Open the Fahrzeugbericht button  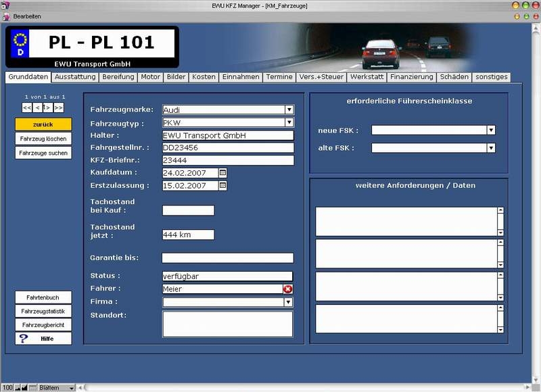[x=43, y=325]
